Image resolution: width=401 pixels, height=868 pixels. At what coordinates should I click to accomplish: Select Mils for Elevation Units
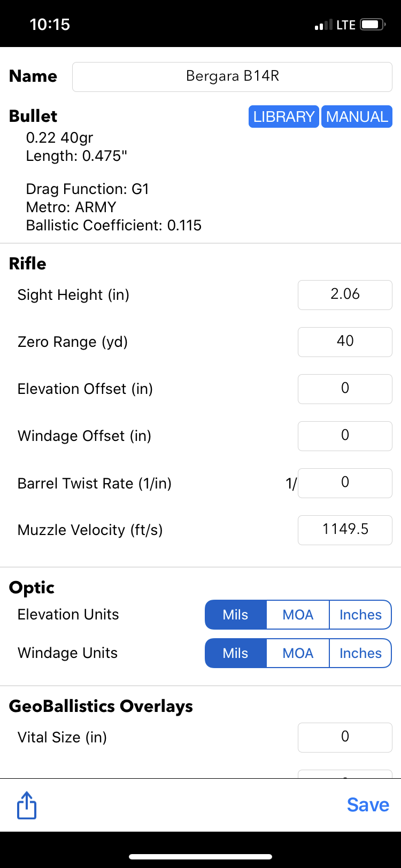[236, 615]
